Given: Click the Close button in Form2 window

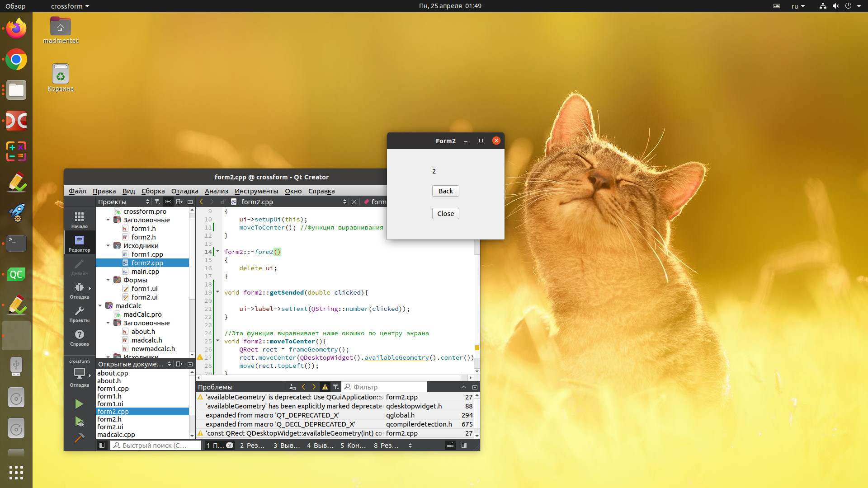Looking at the screenshot, I should coord(445,214).
